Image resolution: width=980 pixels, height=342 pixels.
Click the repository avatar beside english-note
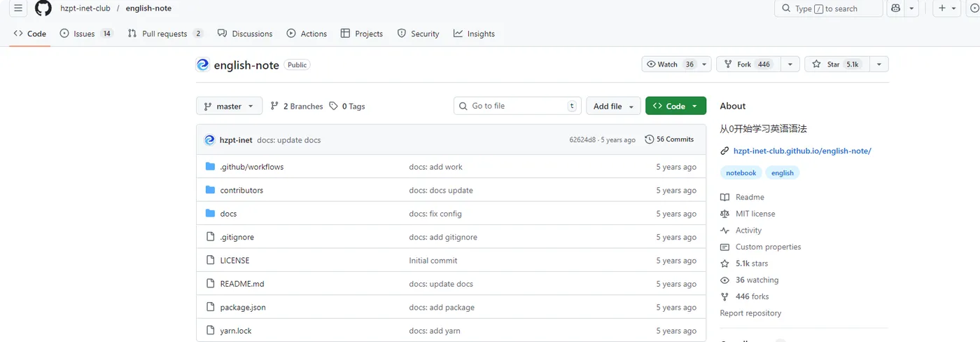pyautogui.click(x=203, y=64)
